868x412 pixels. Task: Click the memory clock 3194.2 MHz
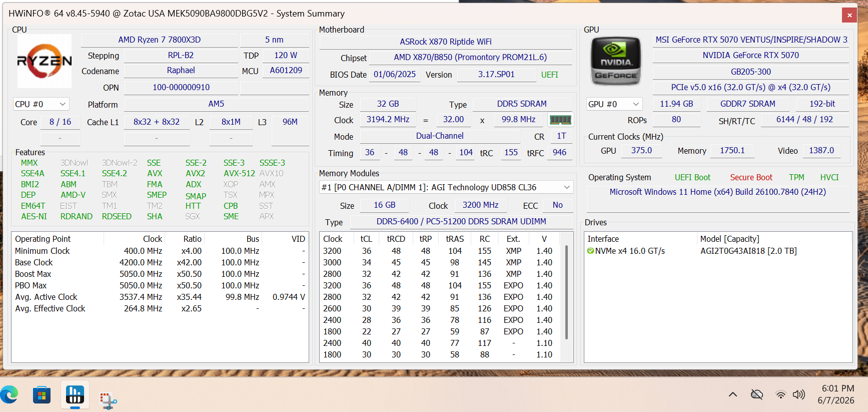(x=388, y=119)
